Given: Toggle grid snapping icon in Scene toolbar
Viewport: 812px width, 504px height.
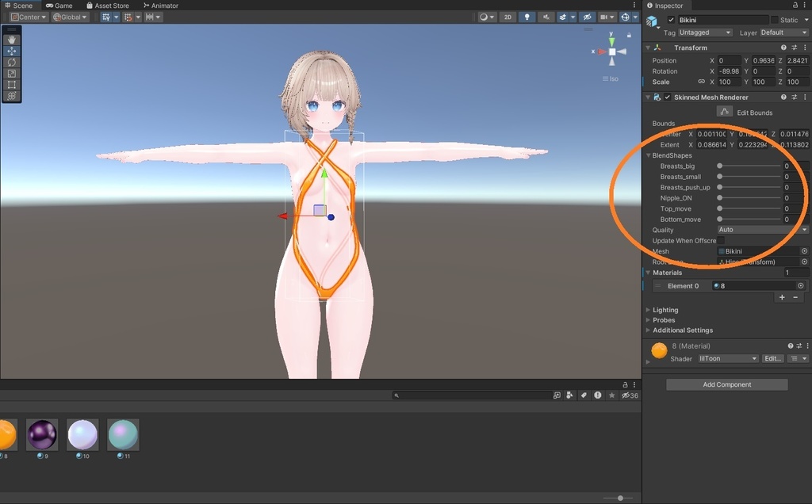Looking at the screenshot, I should [x=128, y=17].
